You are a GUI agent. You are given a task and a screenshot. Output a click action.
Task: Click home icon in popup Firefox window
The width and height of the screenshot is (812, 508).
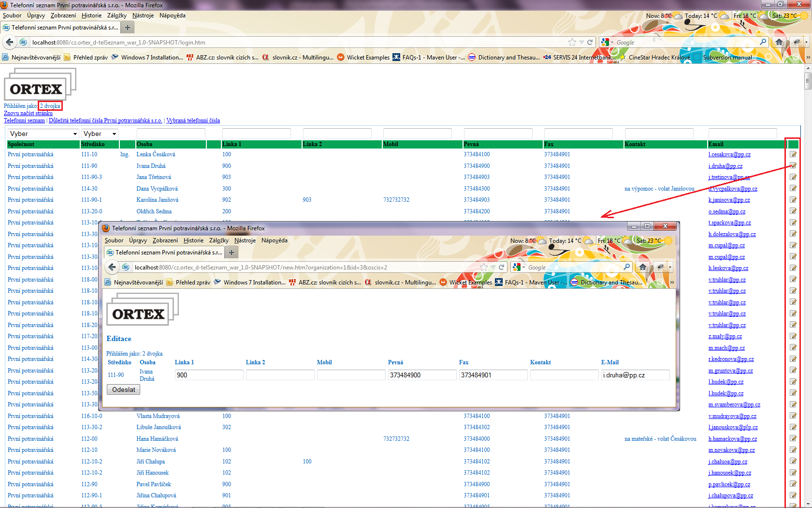(642, 267)
